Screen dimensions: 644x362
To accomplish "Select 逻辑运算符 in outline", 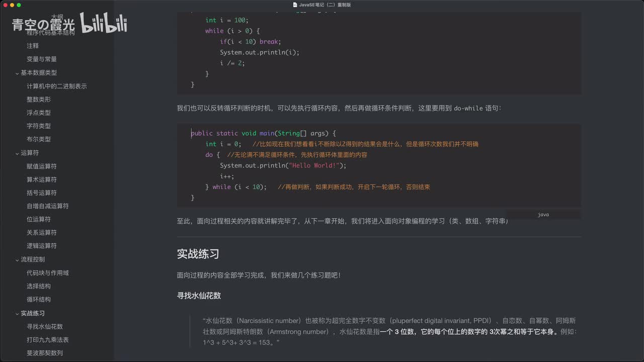I will [42, 246].
